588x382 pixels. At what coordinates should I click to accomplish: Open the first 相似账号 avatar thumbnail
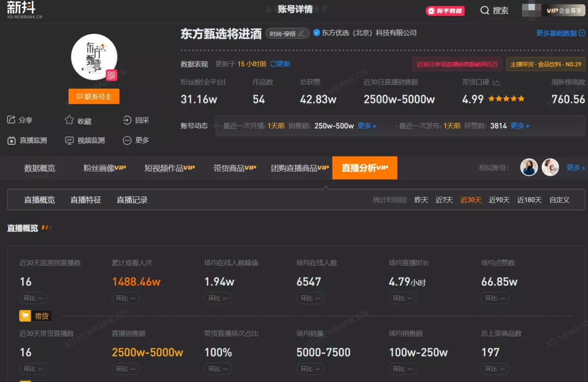pyautogui.click(x=529, y=167)
